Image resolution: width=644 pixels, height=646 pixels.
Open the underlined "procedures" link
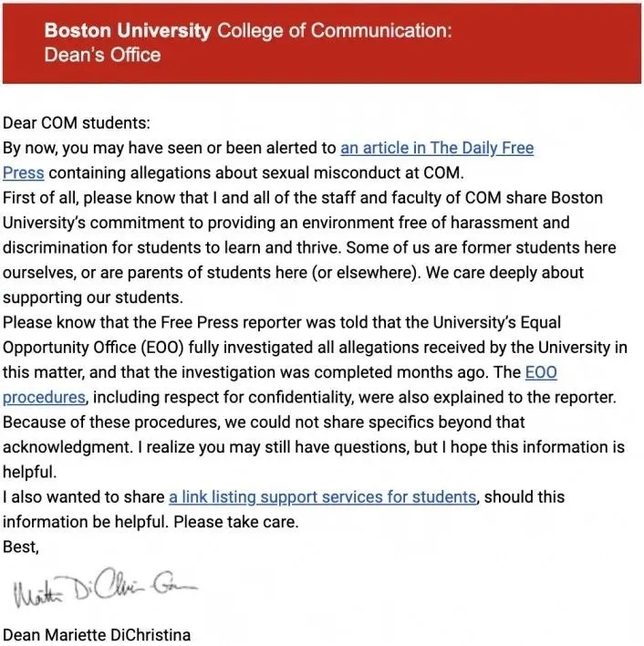click(45, 397)
